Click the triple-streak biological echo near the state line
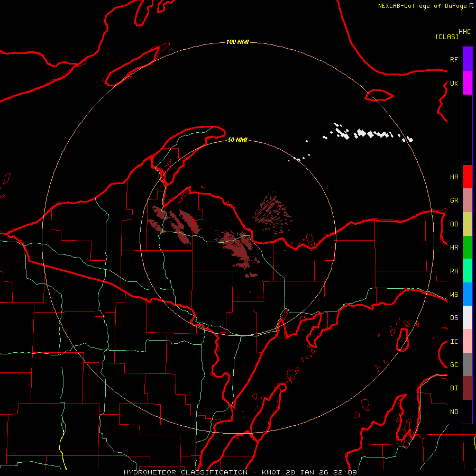Image resolution: width=476 pixels, height=476 pixels. 175,225
